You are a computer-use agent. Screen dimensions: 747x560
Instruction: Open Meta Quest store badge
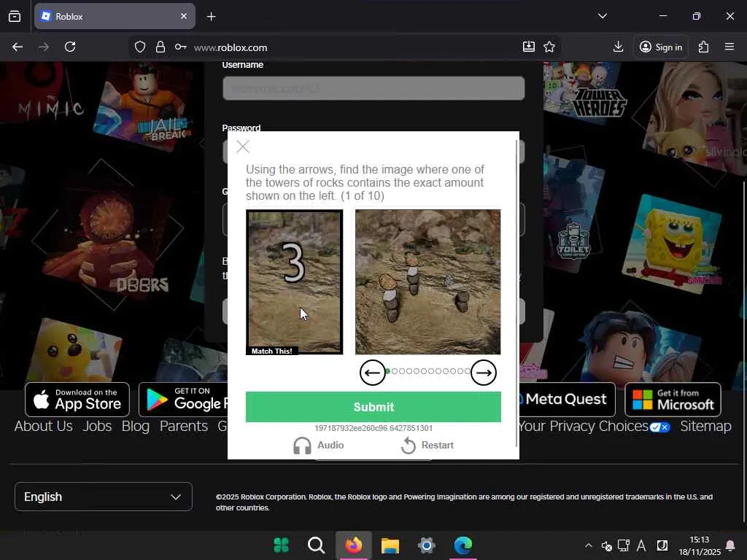pos(566,400)
